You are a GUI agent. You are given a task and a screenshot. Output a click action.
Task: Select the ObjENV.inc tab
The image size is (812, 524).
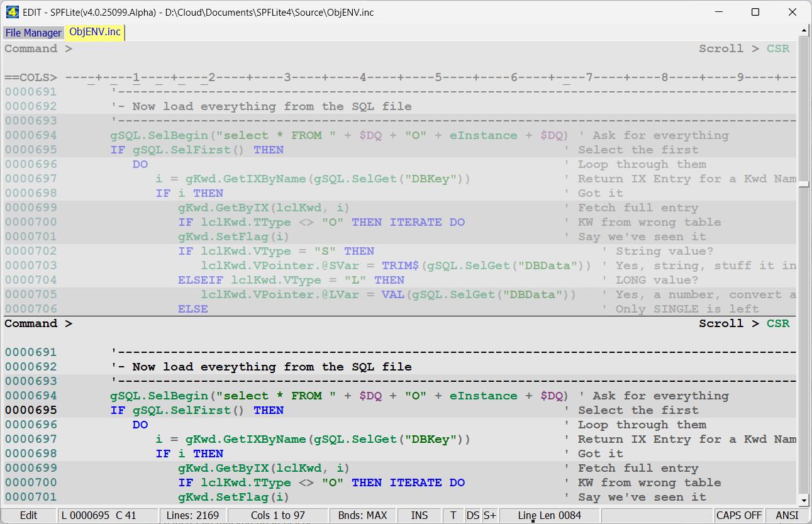point(95,32)
